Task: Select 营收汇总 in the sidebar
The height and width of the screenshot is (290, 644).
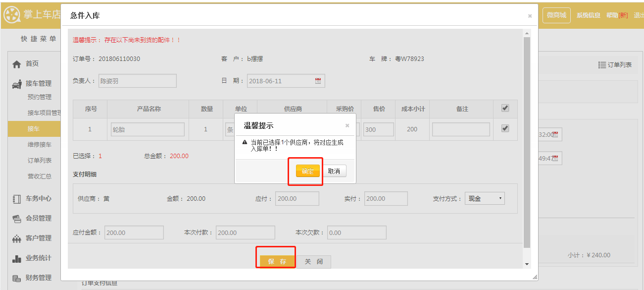Action: coord(40,176)
